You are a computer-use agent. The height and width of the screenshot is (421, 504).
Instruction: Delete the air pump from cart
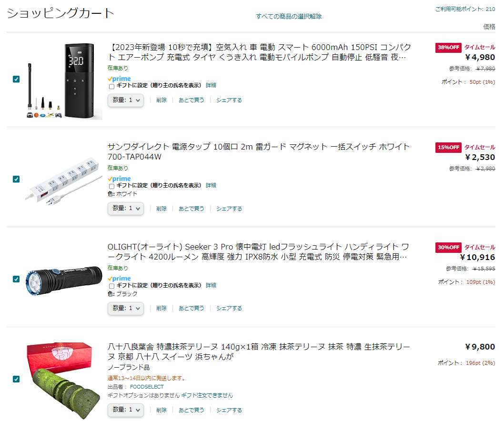point(161,100)
